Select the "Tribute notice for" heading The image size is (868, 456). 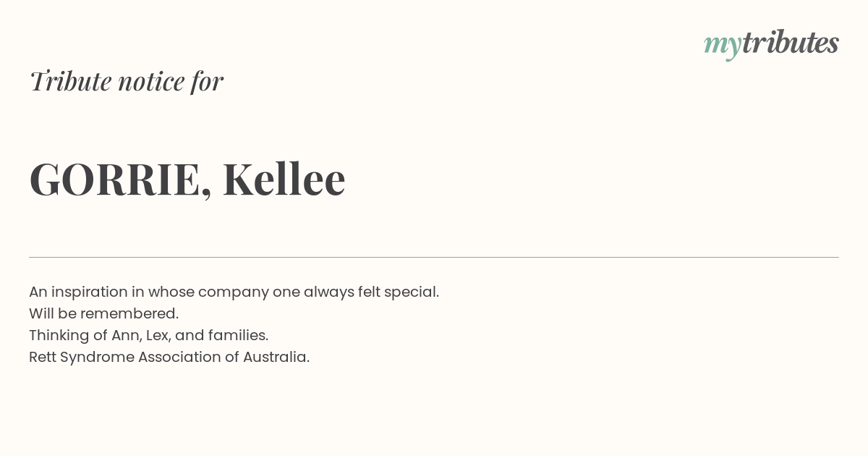(x=127, y=81)
